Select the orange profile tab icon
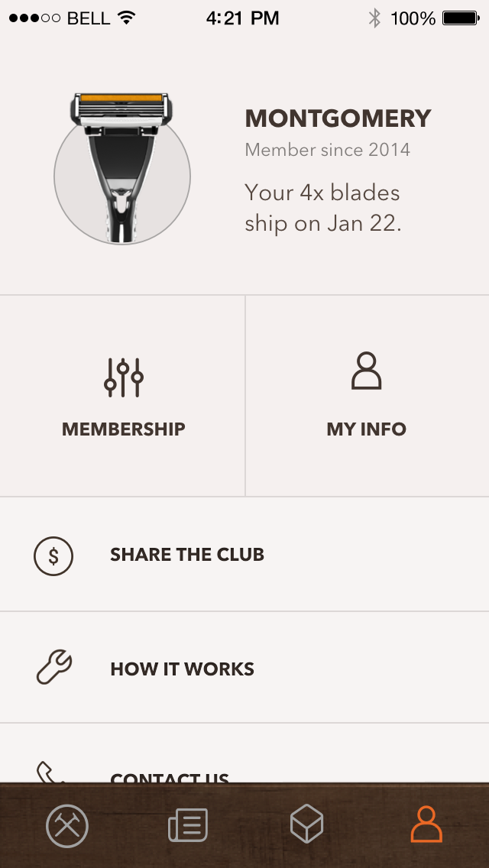The height and width of the screenshot is (868, 489). [x=426, y=824]
